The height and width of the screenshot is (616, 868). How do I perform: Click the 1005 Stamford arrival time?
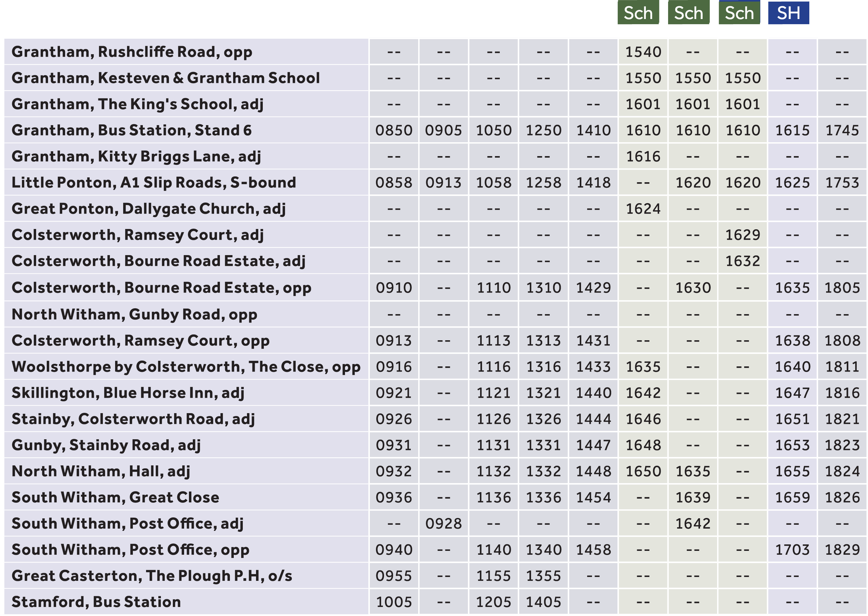394,602
